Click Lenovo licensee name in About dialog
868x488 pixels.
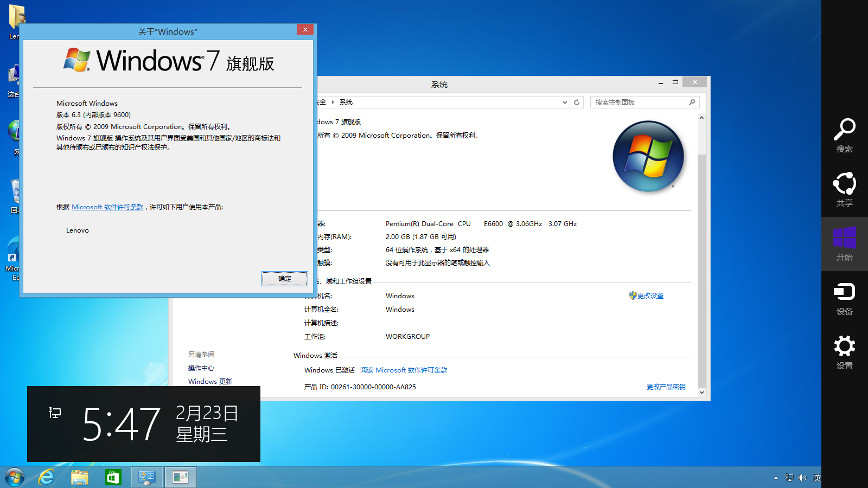coord(78,230)
